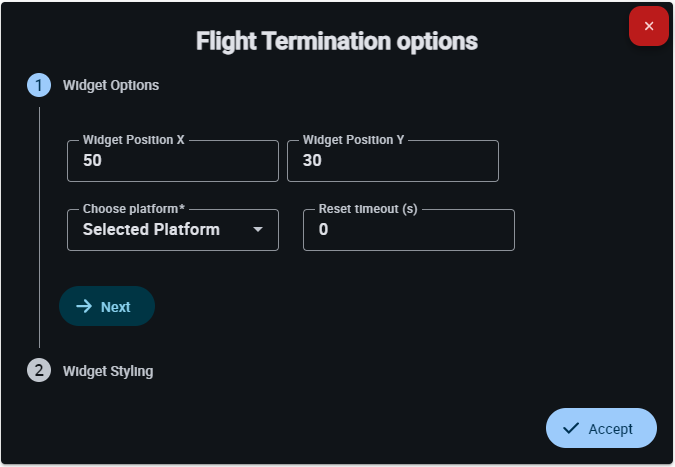Click the step 2 number circle
This screenshot has height=467, width=675.
[39, 371]
